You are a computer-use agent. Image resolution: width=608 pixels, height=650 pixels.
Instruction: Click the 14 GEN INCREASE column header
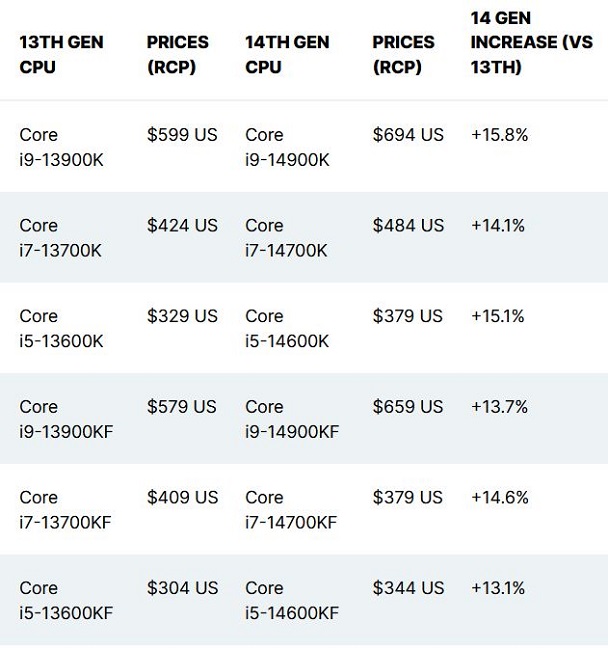(x=531, y=43)
